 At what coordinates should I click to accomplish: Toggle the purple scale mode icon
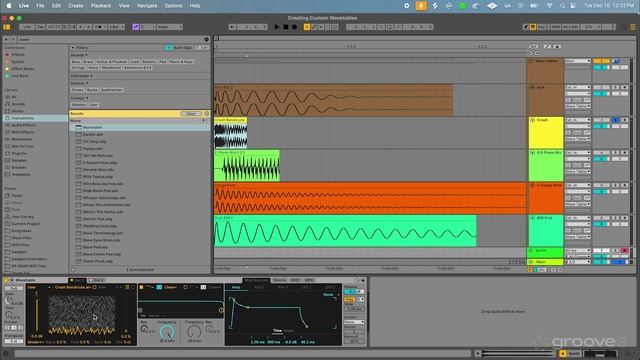[136, 27]
